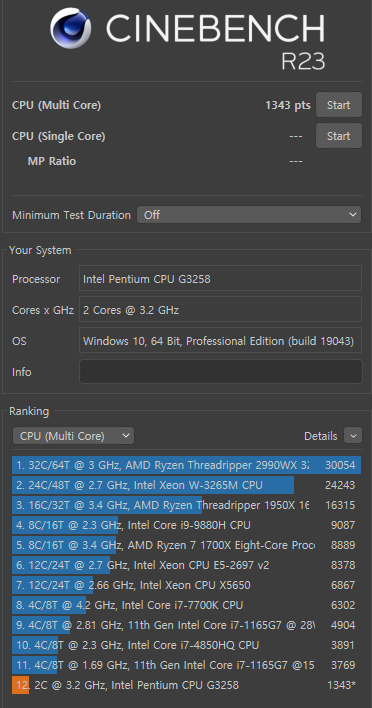This screenshot has height=708, width=372.
Task: Select ranking row Intel Xeon W-3265M CPU
Action: pyautogui.click(x=186, y=485)
